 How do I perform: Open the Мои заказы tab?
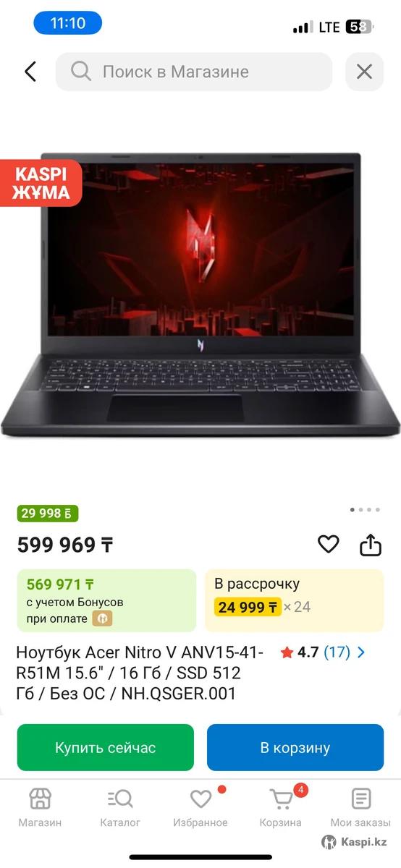coord(360,807)
